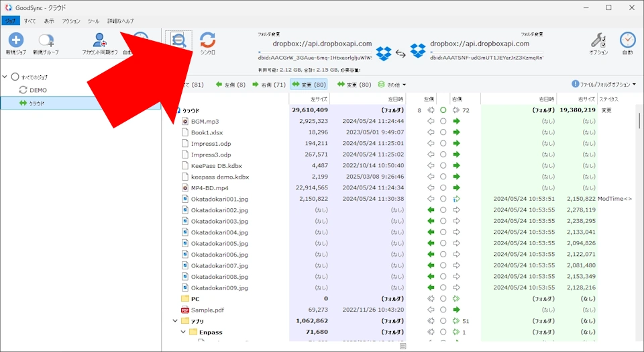Image resolution: width=644 pixels, height=352 pixels.
Task: Click the Enpass folder icon
Action: point(193,332)
